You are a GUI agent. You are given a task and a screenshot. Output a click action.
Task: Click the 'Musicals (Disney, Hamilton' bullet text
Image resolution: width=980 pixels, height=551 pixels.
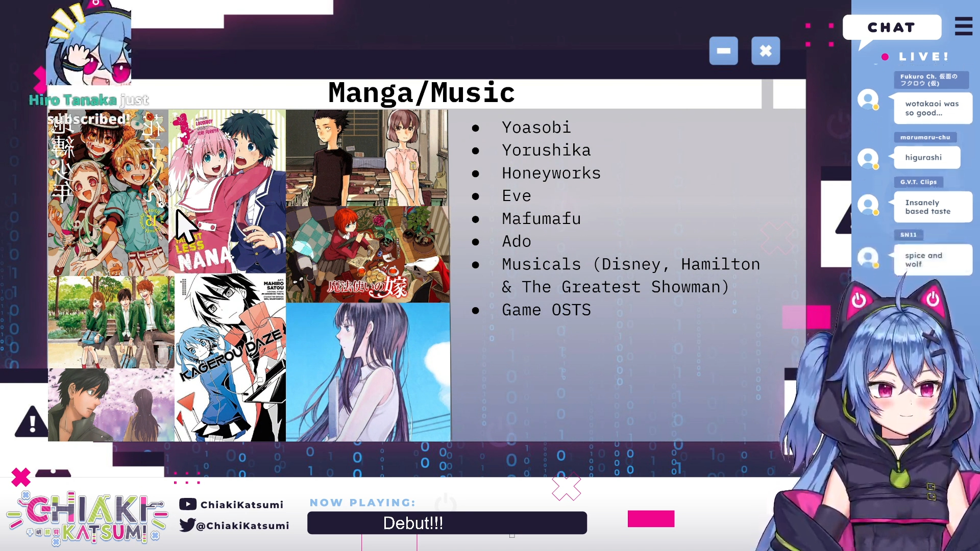[631, 264]
